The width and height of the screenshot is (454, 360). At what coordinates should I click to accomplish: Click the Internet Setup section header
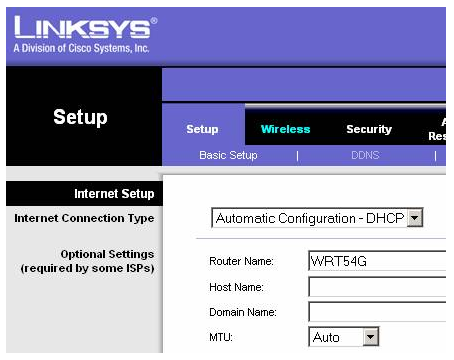84,194
